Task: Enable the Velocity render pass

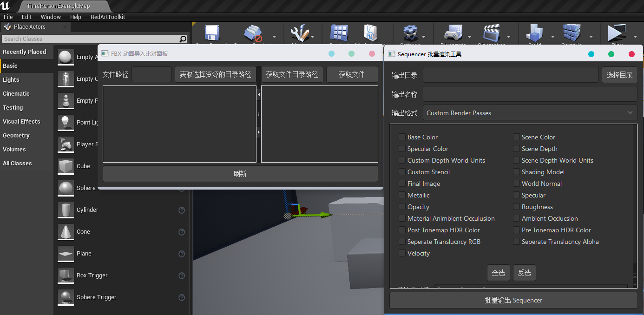Action: coord(402,253)
